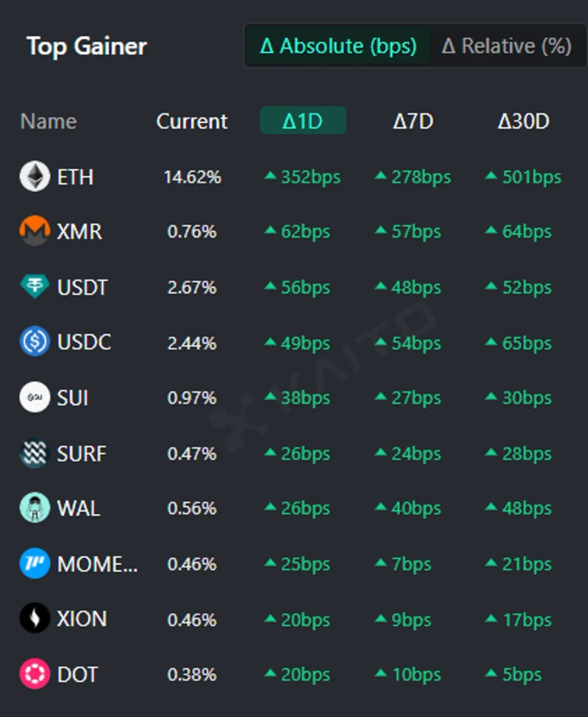Click the SUI token icon
Image resolution: width=588 pixels, height=717 pixels.
point(35,398)
